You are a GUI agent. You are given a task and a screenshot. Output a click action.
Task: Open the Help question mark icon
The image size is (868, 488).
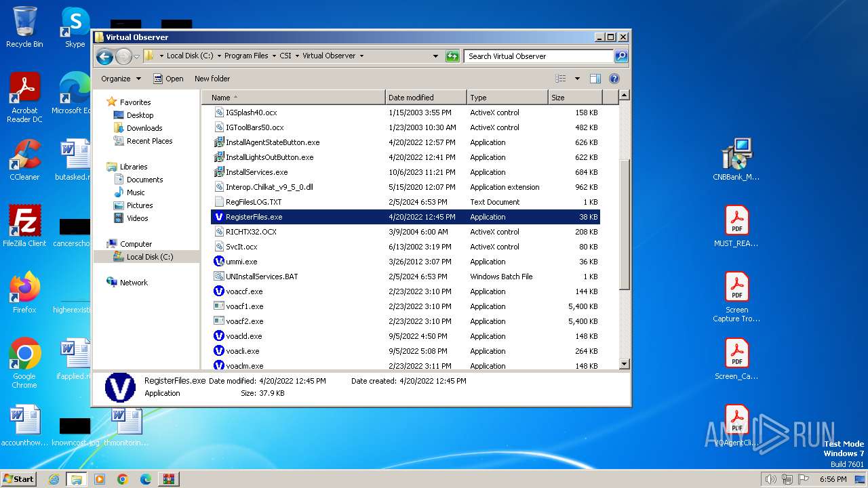[x=614, y=79]
